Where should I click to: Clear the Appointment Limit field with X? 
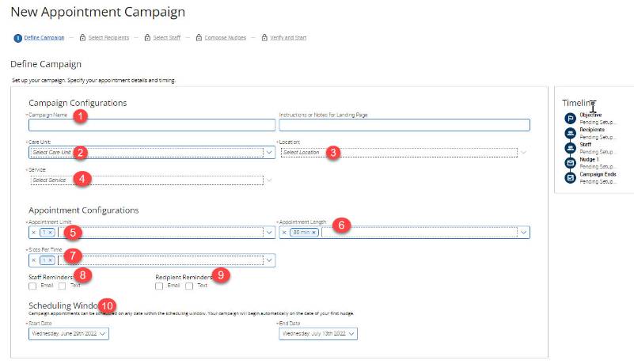(33, 233)
